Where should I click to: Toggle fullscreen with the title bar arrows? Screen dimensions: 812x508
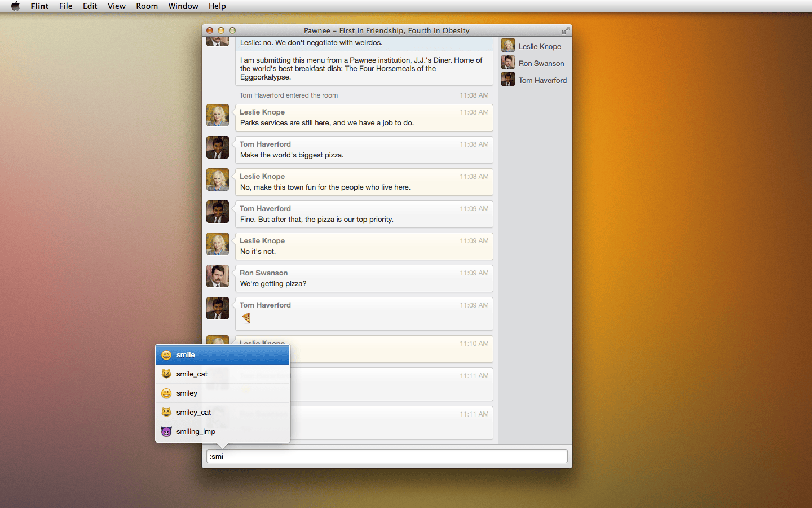[566, 30]
